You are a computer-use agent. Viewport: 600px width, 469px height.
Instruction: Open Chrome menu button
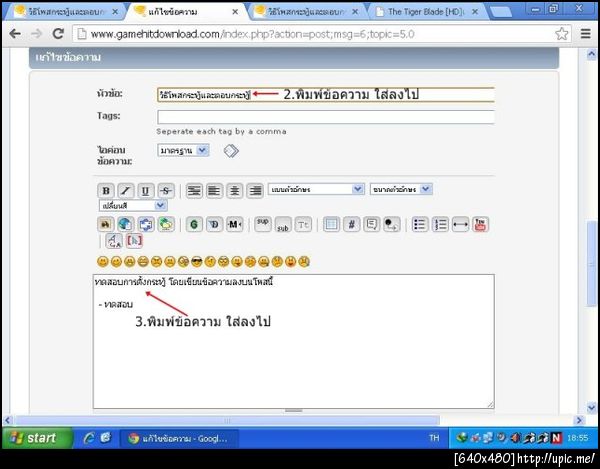(x=585, y=34)
